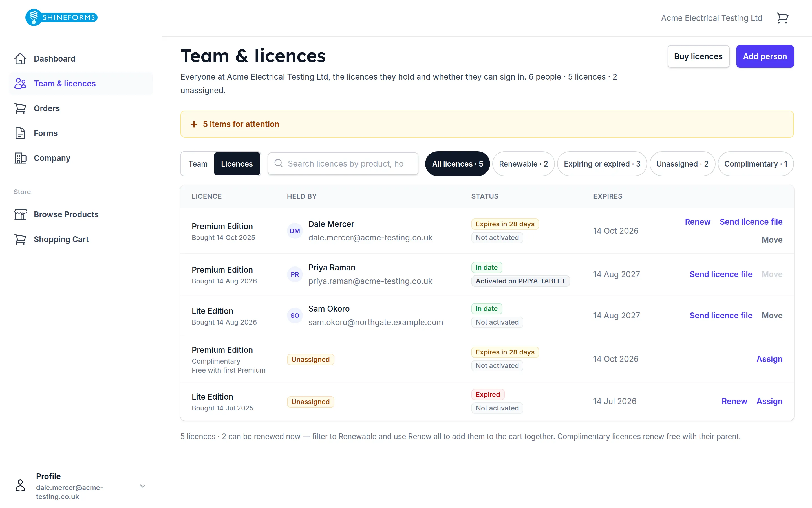Click the Expired status badge
Screen dimensions: 812x508
pyautogui.click(x=487, y=395)
